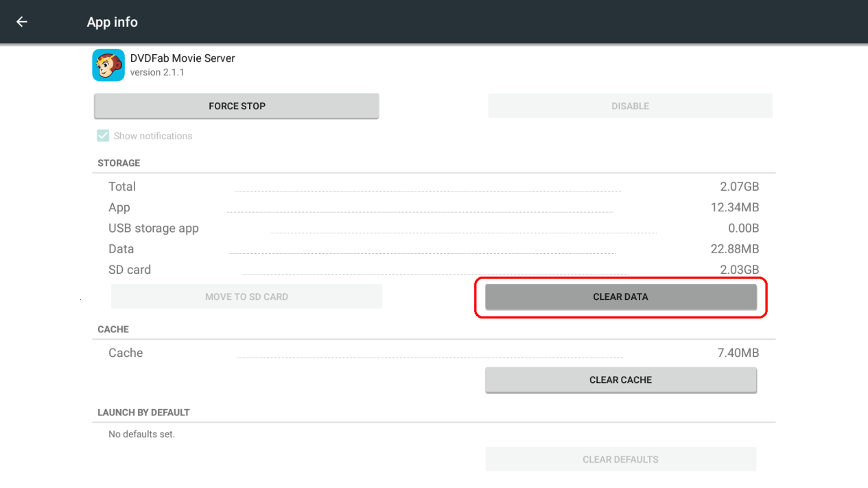The width and height of the screenshot is (868, 488).
Task: Click the Move to SD Card button
Action: [246, 297]
